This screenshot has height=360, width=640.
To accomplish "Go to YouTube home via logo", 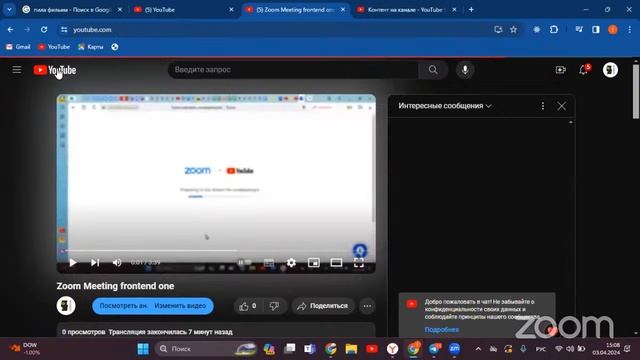I will point(55,70).
